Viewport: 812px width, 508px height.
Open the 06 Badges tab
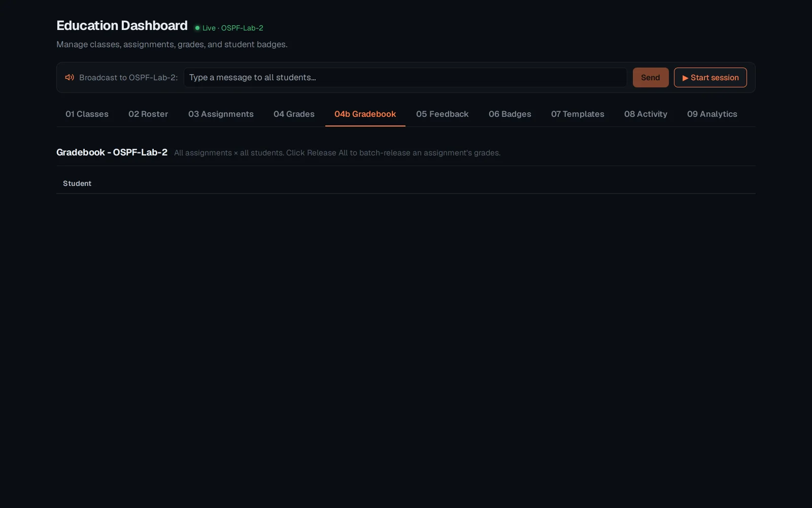(510, 114)
